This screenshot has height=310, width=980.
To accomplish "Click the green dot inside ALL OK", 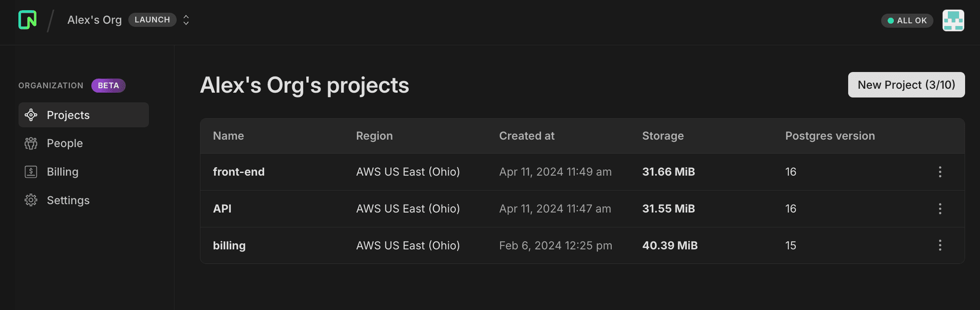I will pos(890,20).
